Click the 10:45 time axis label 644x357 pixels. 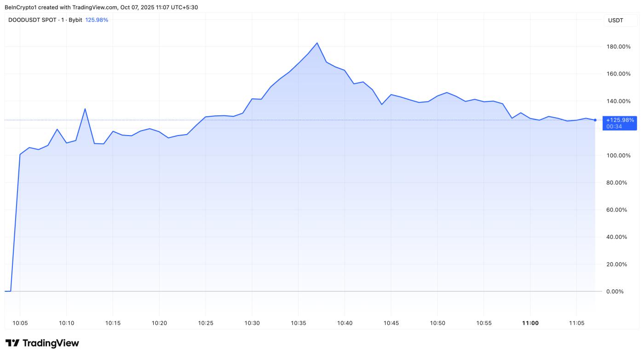(x=391, y=323)
